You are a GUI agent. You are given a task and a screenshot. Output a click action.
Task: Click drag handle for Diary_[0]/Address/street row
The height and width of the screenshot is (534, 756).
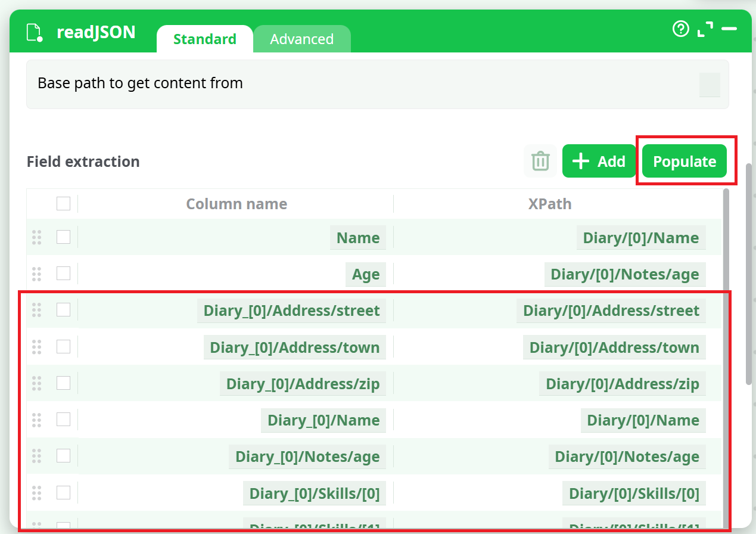pos(36,310)
